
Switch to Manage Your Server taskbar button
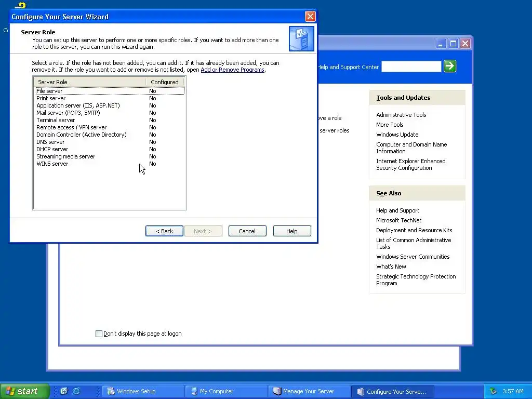[309, 392]
